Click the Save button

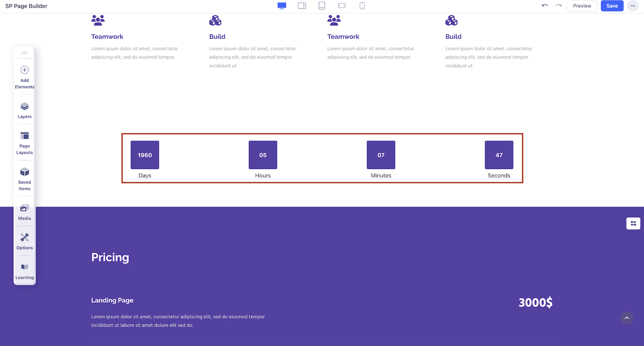(612, 6)
